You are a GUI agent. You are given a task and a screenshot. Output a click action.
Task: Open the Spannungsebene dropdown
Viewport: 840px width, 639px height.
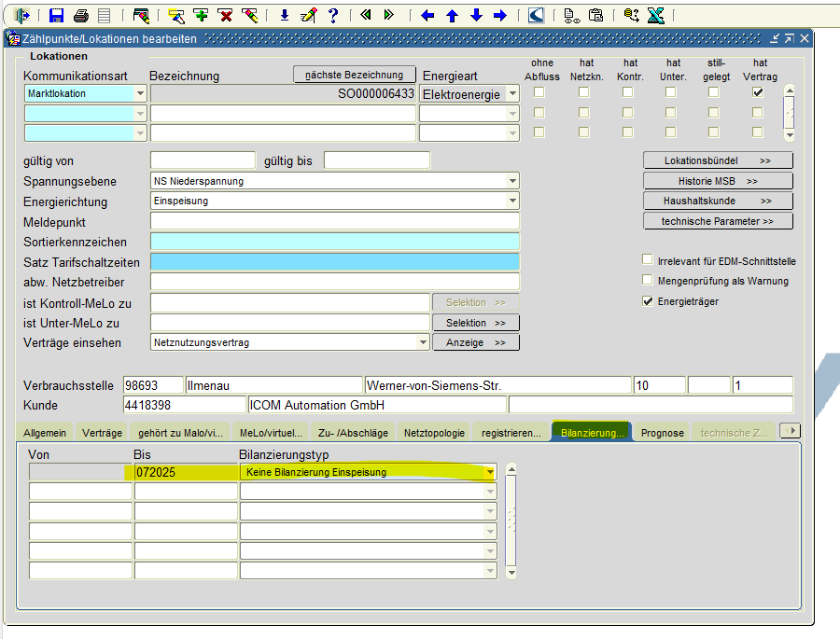pos(512,181)
